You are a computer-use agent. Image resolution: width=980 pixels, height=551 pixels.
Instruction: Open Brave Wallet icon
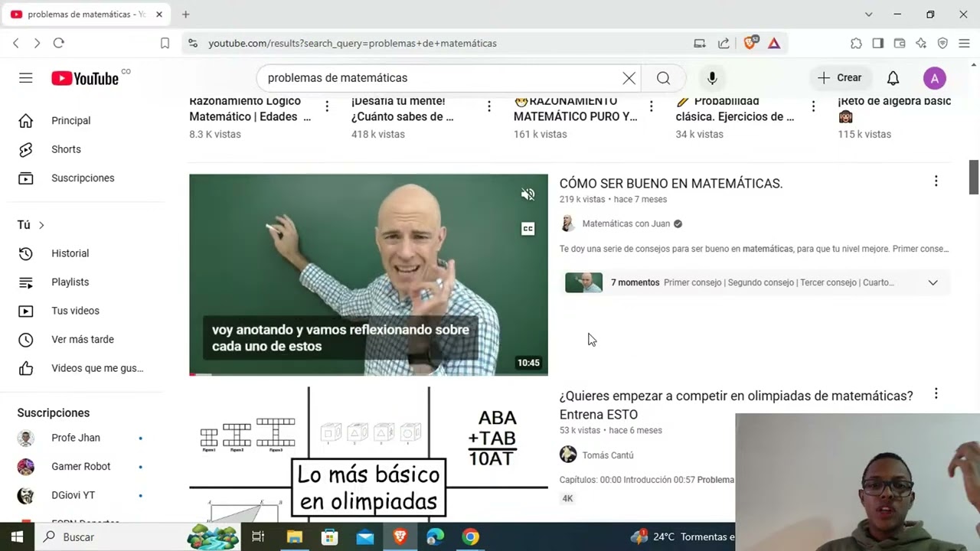900,44
